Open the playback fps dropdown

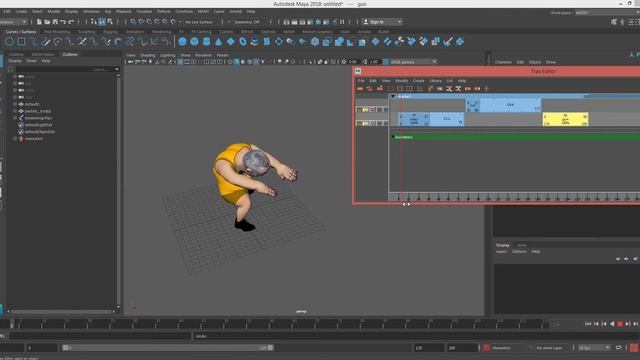pos(594,348)
